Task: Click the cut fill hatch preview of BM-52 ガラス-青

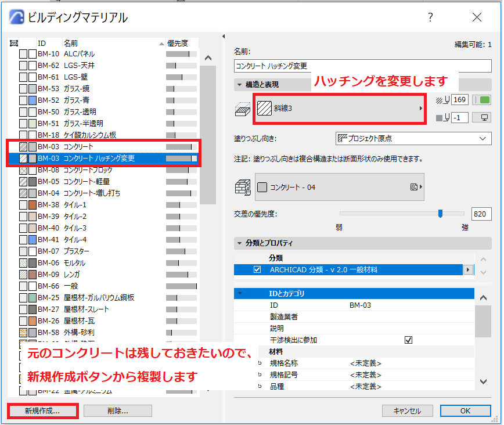Action: (x=23, y=100)
